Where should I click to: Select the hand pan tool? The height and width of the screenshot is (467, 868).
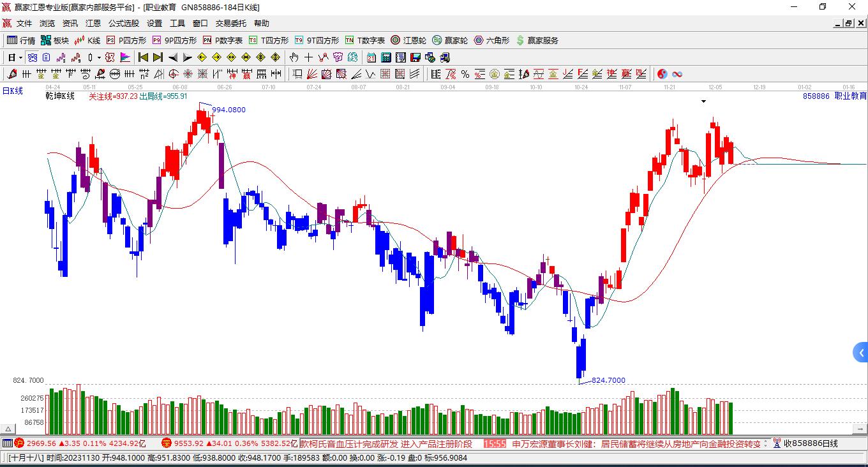[294, 57]
